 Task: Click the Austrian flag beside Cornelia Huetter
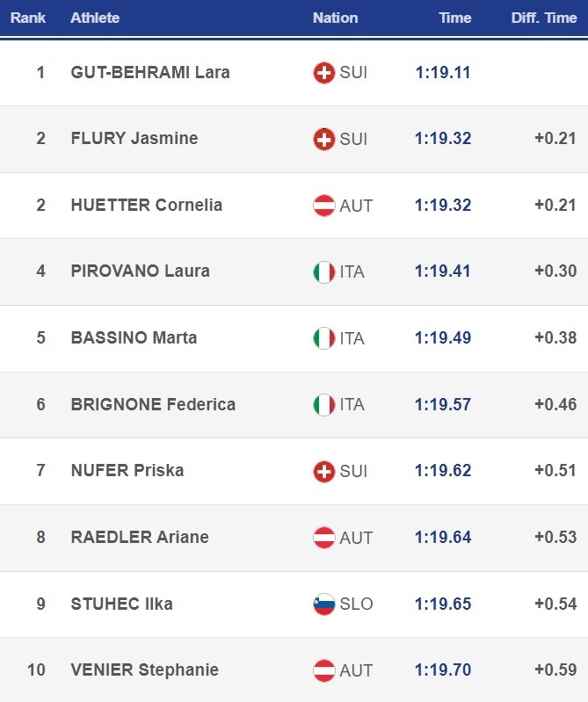(x=324, y=206)
